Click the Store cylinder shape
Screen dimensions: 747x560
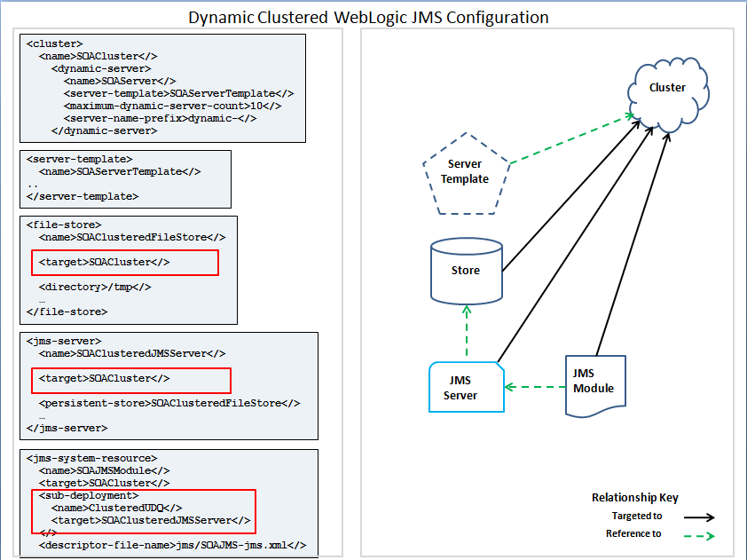[467, 271]
